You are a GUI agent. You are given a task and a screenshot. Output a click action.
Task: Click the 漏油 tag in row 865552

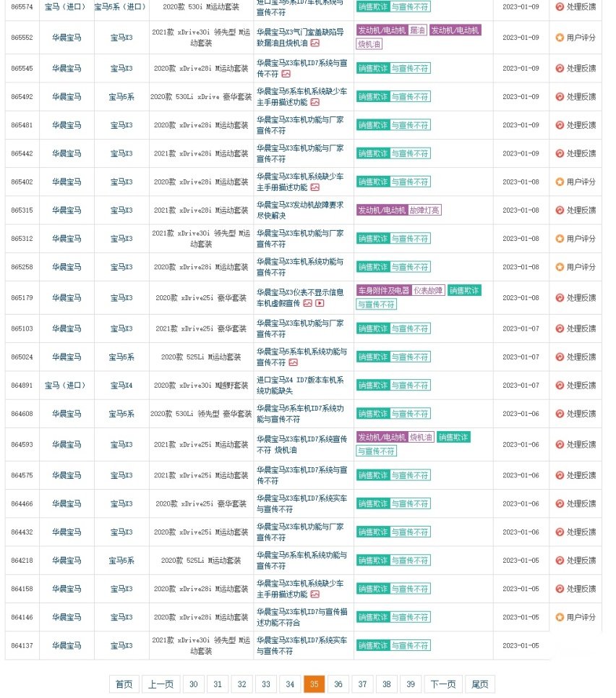pos(417,30)
